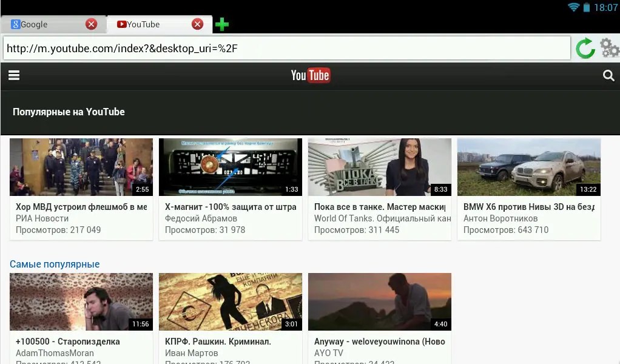
Task: Select channel name Федосий Абрамов
Action: point(201,218)
